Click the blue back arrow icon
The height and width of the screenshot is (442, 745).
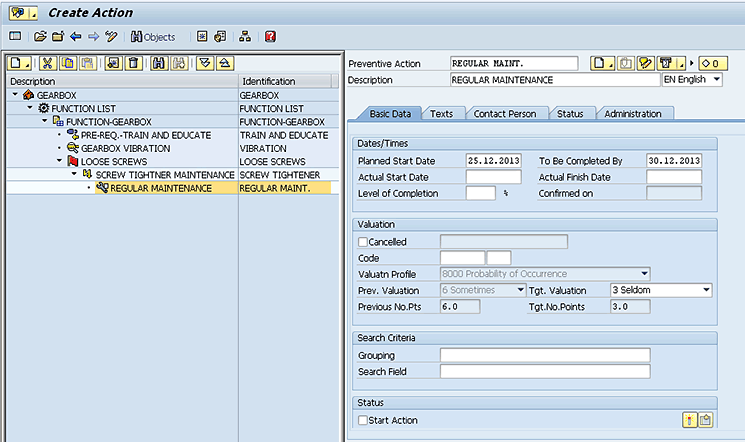(76, 37)
